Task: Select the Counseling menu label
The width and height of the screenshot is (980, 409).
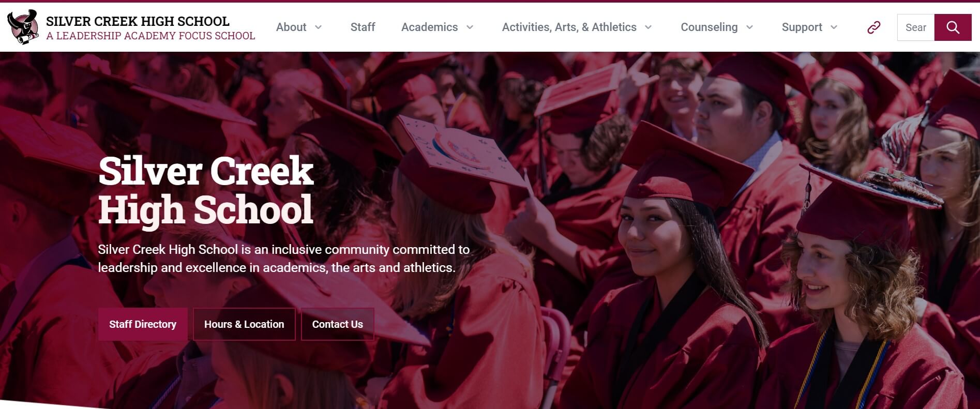Action: coord(709,27)
